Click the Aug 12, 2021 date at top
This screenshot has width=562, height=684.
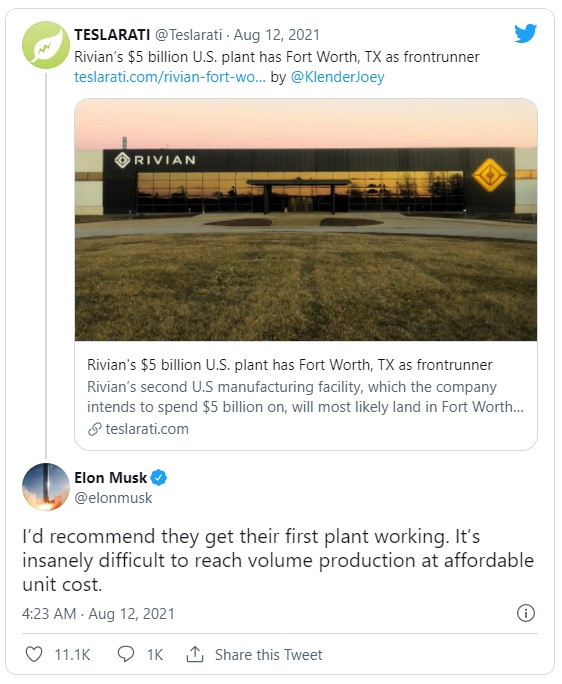[x=277, y=34]
